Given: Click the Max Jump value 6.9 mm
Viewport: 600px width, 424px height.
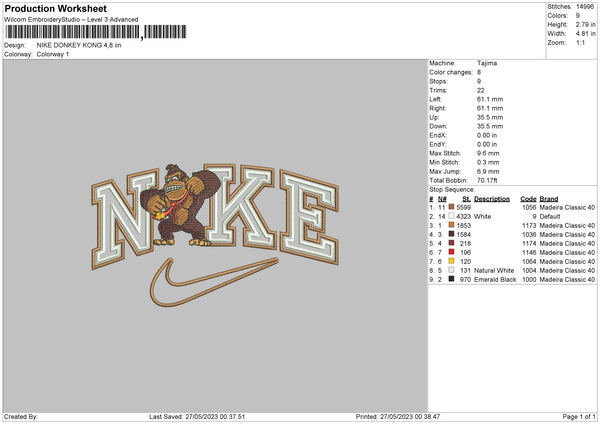Looking at the screenshot, I should 488,171.
